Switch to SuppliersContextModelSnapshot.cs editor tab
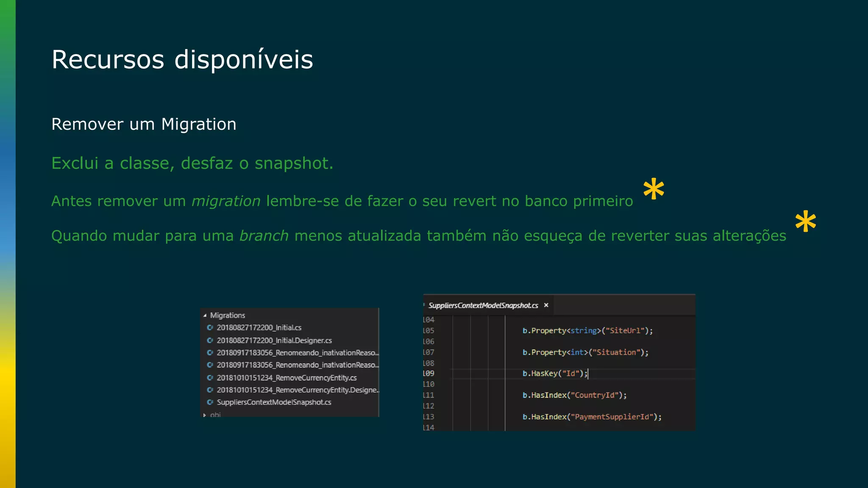Image resolution: width=868 pixels, height=488 pixels. pos(483,305)
